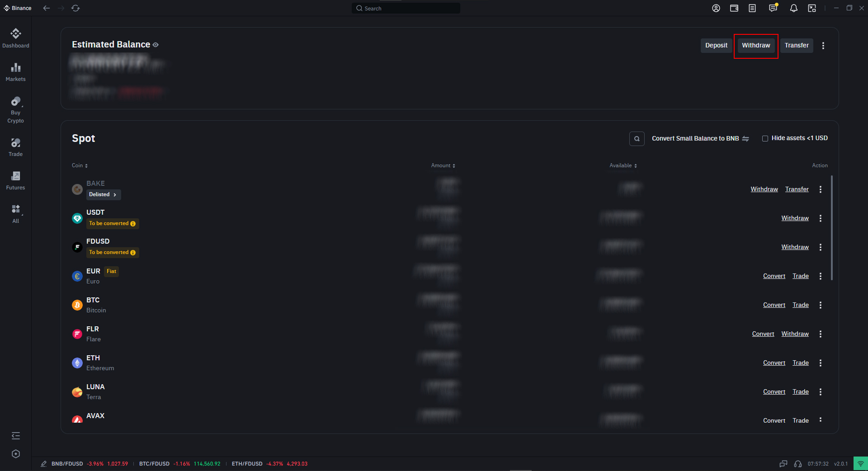Click the LUNA Terra coin icon
This screenshot has height=471, width=868.
(77, 392)
